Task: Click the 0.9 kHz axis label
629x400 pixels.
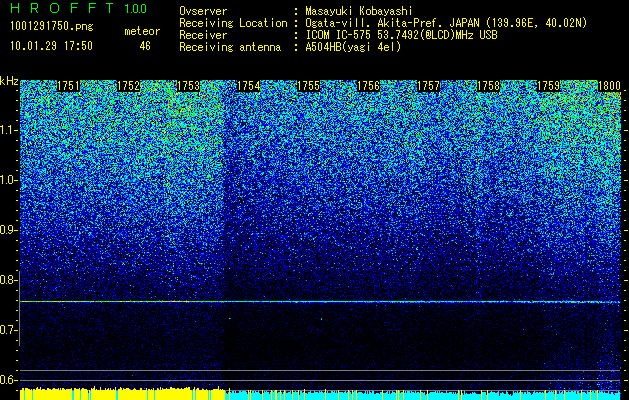Action: (8, 230)
